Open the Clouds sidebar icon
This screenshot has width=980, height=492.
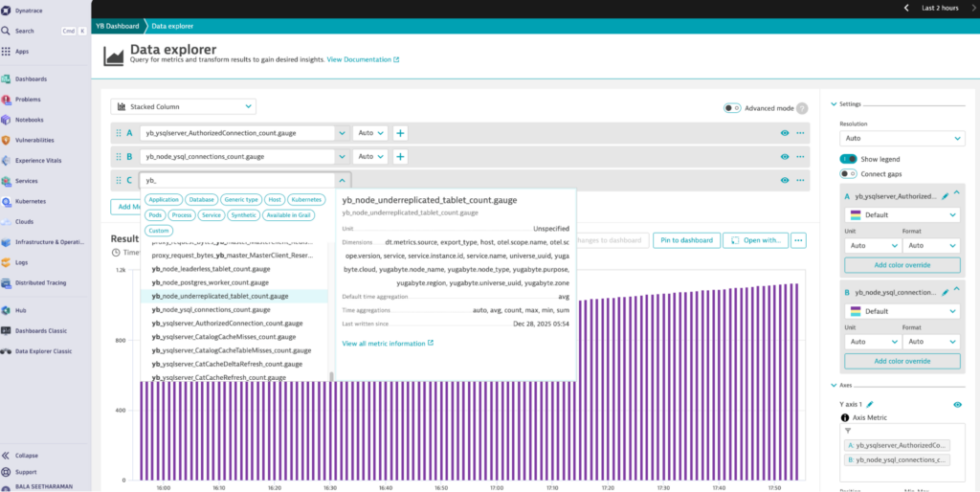pos(6,222)
